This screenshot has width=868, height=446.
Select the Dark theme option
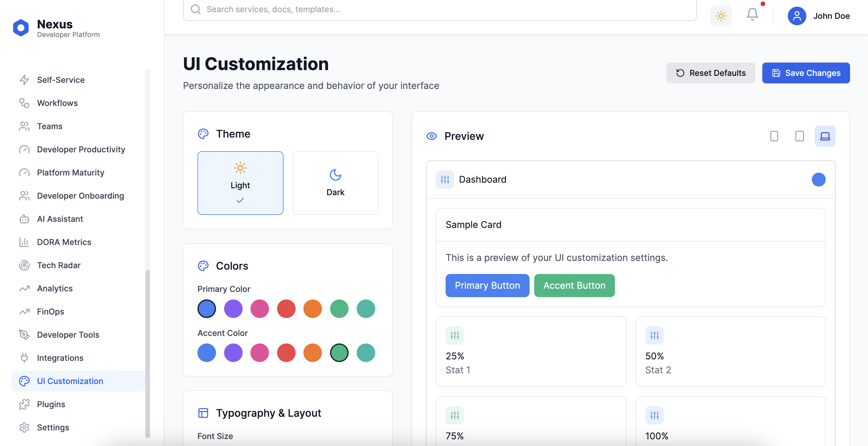(x=335, y=183)
